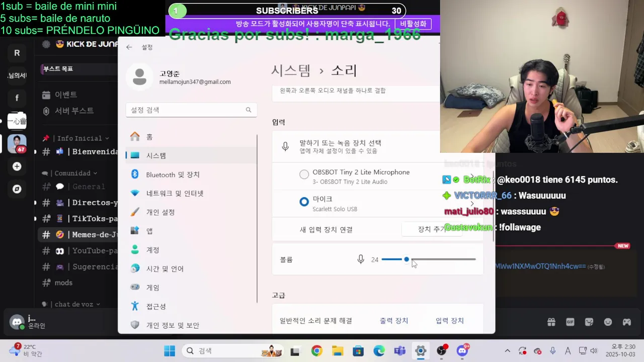Open 게임 settings page

click(191, 288)
